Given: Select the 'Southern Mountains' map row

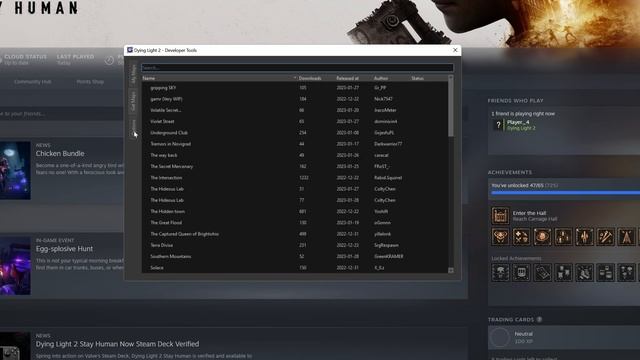Looking at the screenshot, I should (295, 256).
